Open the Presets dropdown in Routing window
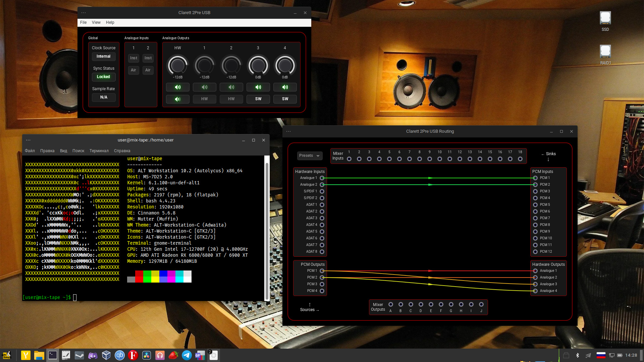The height and width of the screenshot is (362, 644). (310, 156)
